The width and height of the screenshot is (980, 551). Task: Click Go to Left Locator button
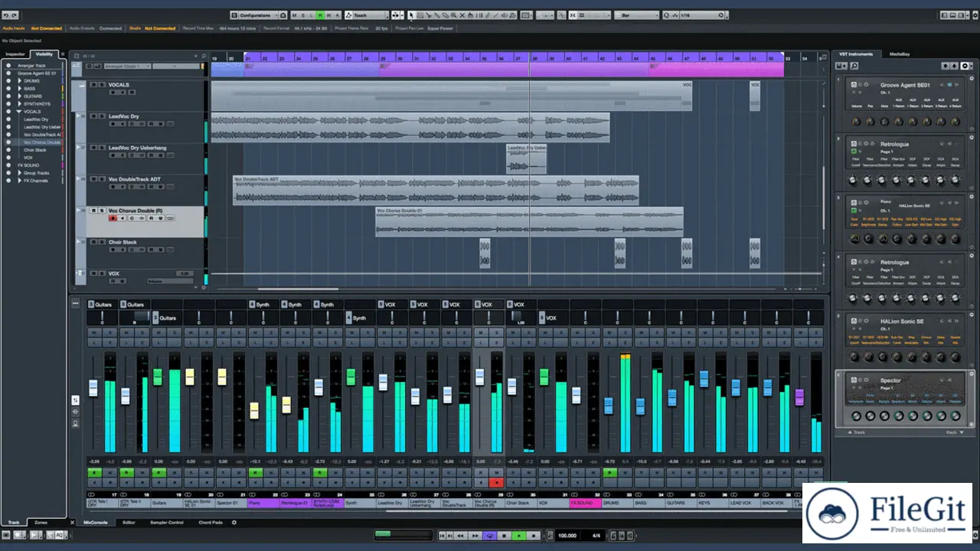click(x=442, y=536)
